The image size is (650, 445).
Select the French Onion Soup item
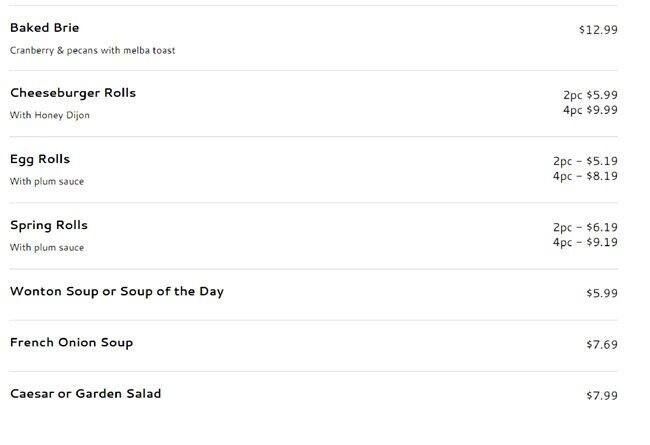(x=71, y=343)
